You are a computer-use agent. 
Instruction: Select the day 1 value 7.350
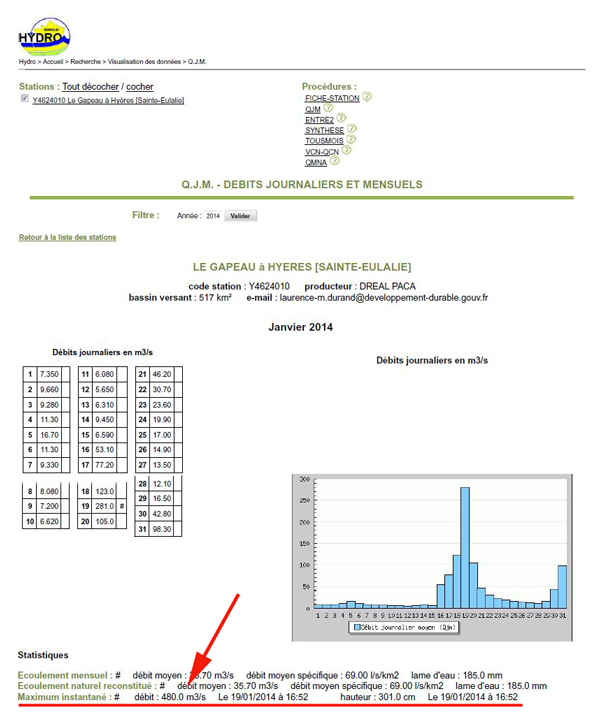click(x=49, y=374)
